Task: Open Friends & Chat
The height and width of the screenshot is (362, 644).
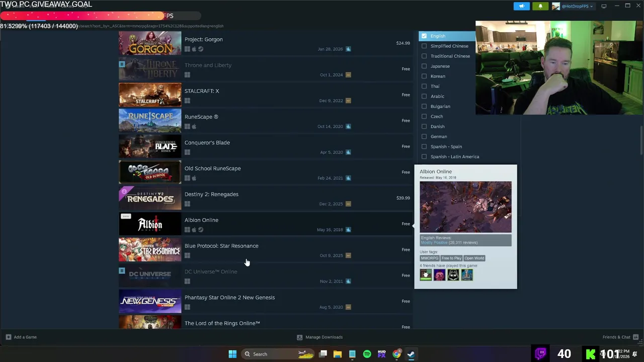Action: click(x=620, y=337)
